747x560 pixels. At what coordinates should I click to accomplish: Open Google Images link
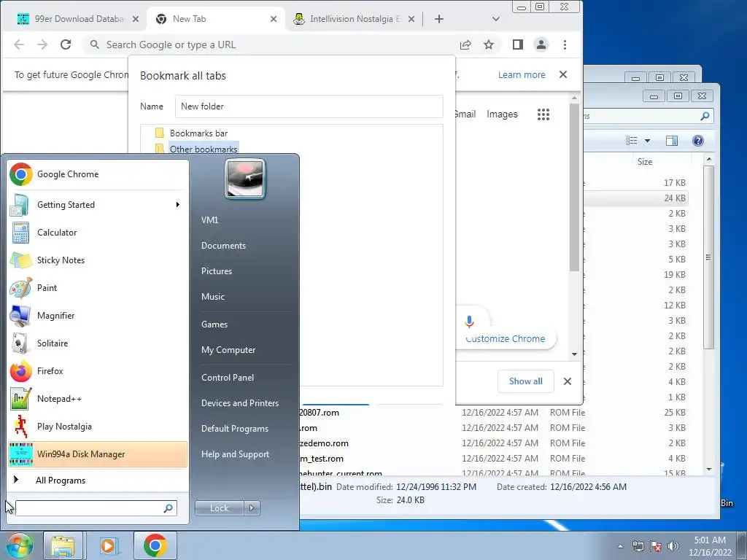click(502, 114)
